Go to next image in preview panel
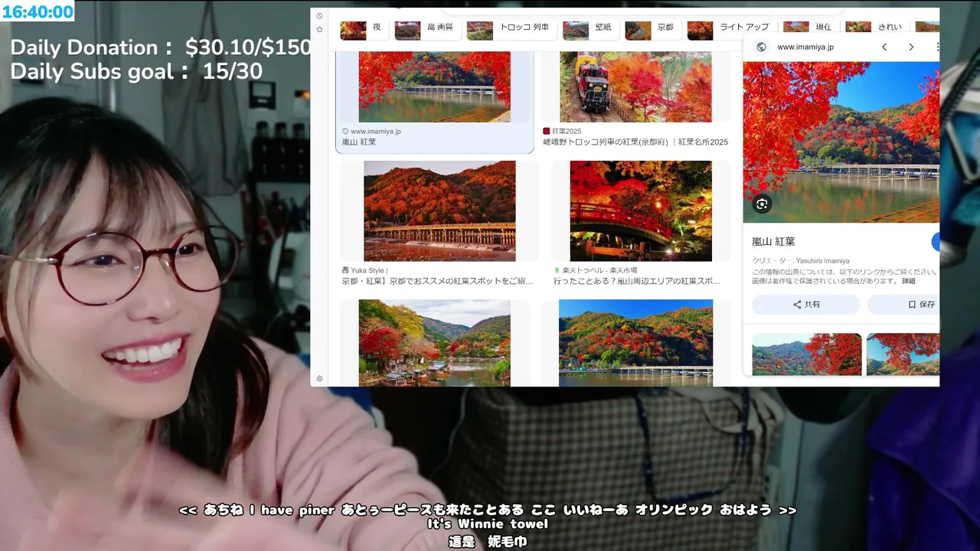 coord(911,47)
